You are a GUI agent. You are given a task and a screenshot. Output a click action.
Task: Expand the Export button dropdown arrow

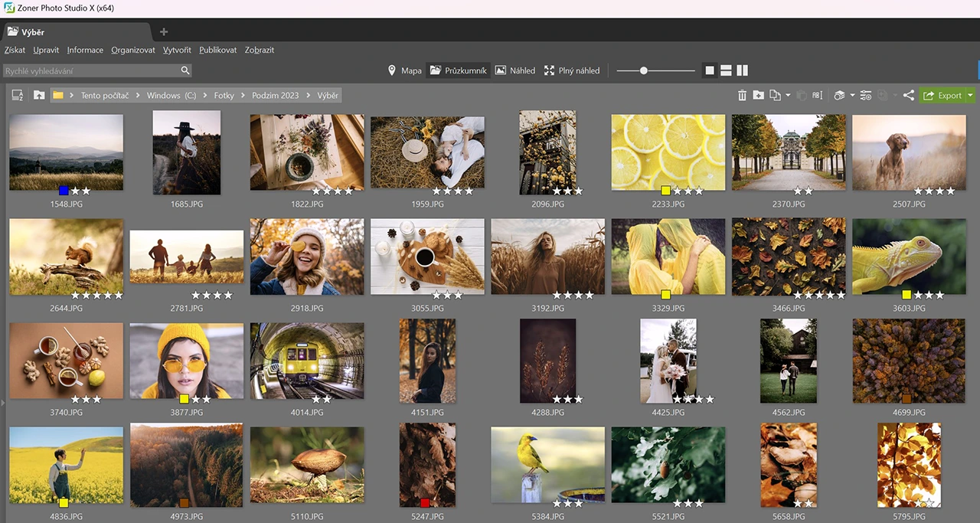tap(970, 95)
